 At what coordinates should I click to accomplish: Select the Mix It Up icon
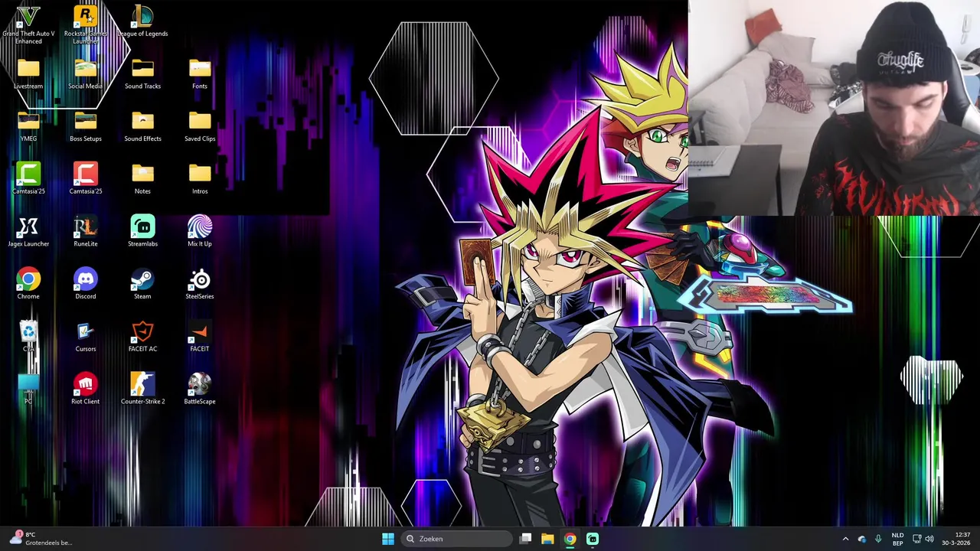pos(200,232)
